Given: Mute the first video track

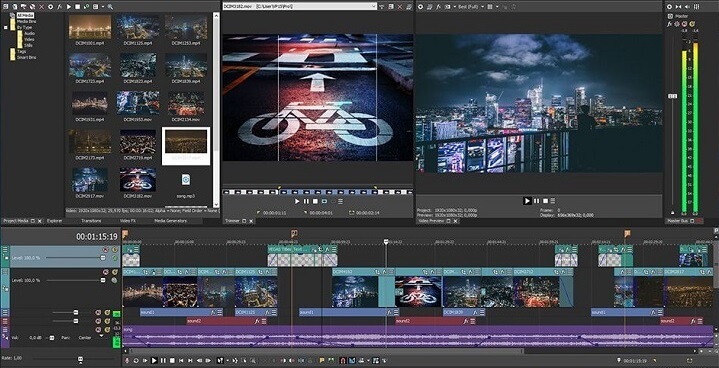Looking at the screenshot, I should (105, 250).
